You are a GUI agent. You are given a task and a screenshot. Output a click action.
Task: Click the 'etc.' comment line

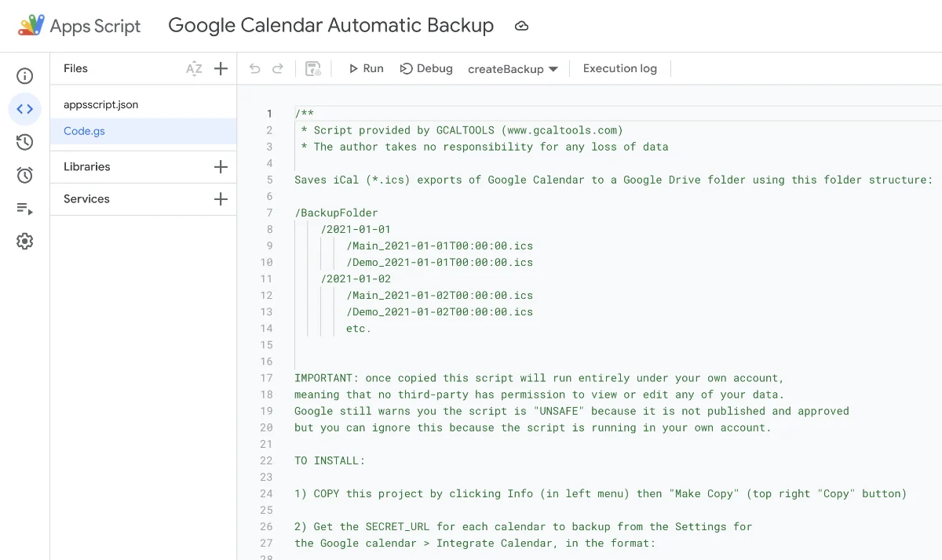coord(359,329)
